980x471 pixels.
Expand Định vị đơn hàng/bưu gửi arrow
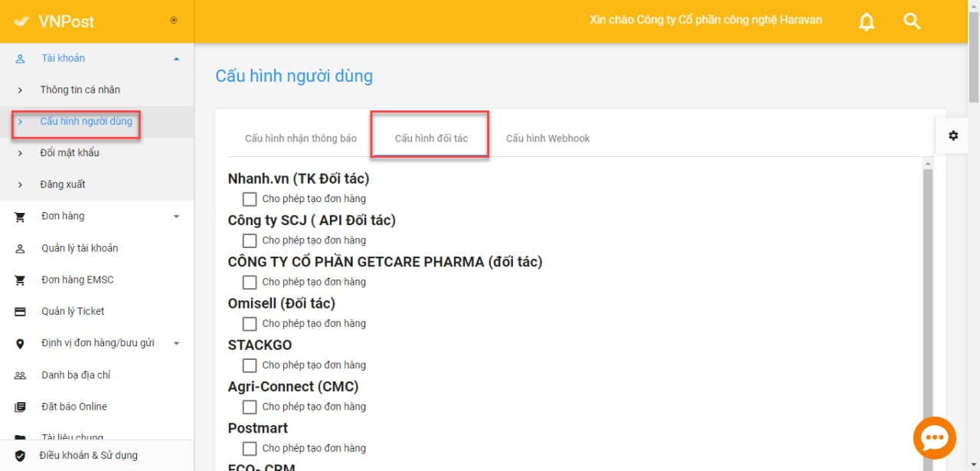[x=177, y=344]
